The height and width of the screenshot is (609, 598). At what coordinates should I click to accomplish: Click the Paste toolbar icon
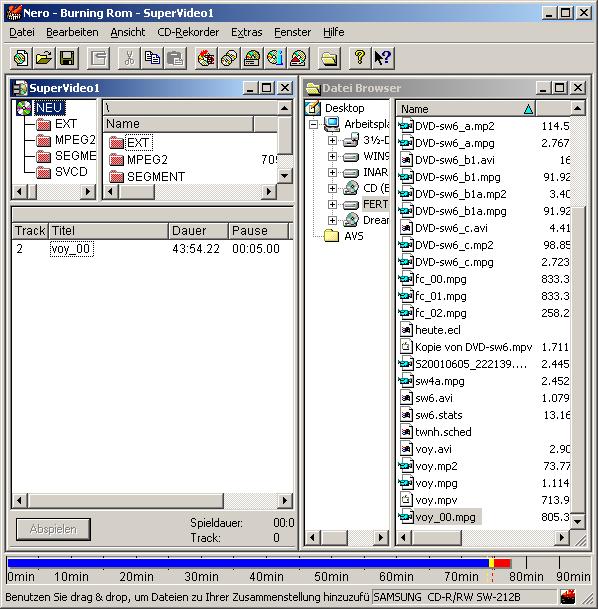[x=175, y=59]
